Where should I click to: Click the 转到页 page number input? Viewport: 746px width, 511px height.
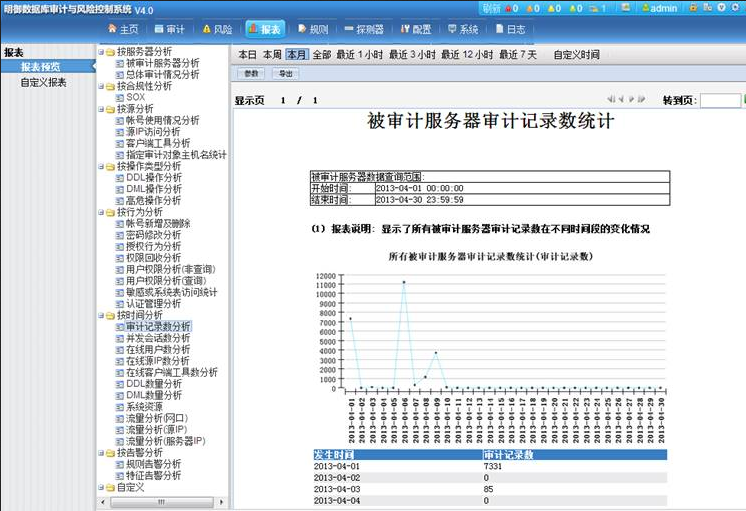tap(720, 100)
